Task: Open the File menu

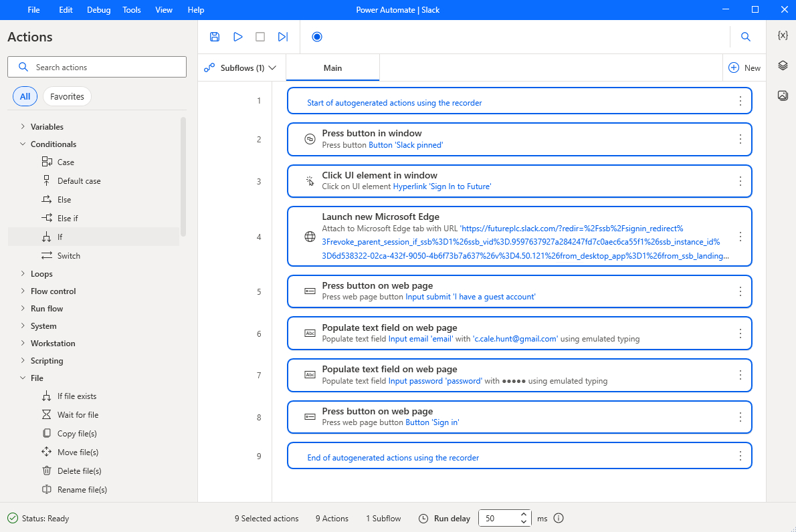Action: (33, 9)
